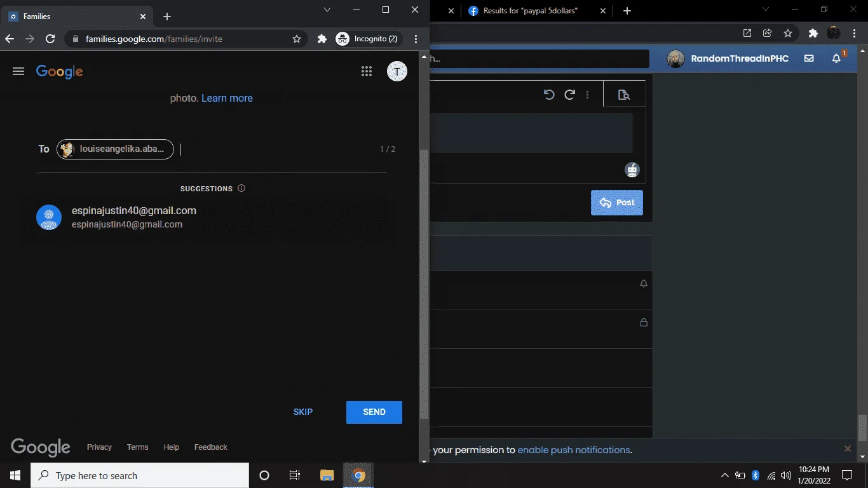Click the SEND button
Image resolution: width=868 pixels, height=488 pixels.
point(374,412)
